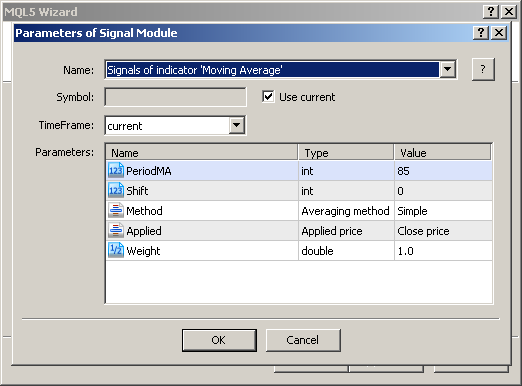The height and width of the screenshot is (386, 522).
Task: Select the Applied parameter name
Action: (144, 231)
